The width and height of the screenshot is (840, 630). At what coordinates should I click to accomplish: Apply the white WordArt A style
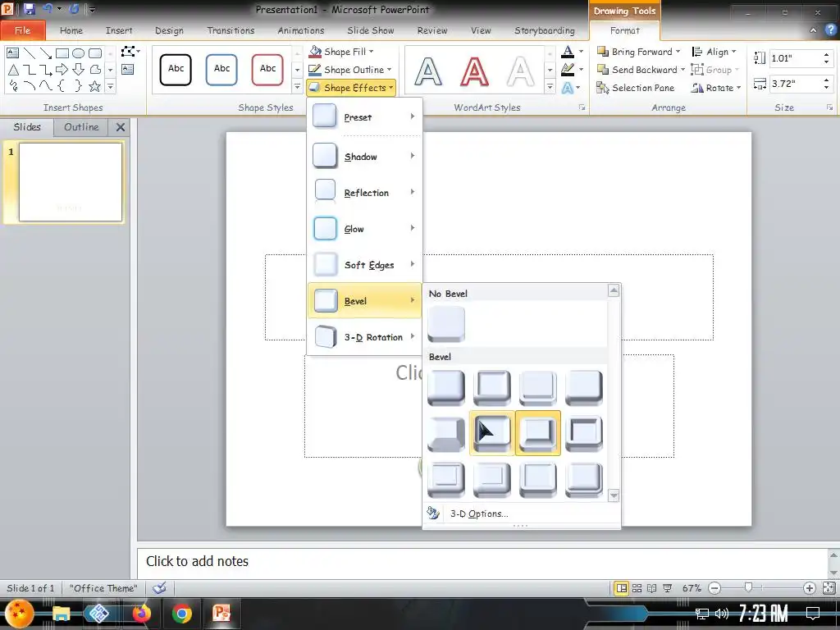[520, 71]
